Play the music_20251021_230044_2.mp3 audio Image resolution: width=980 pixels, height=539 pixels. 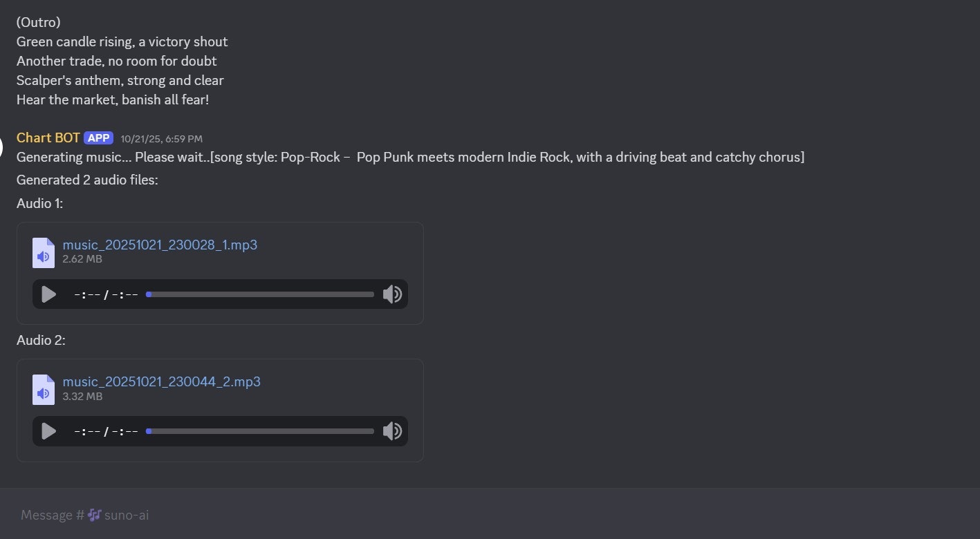pos(48,431)
